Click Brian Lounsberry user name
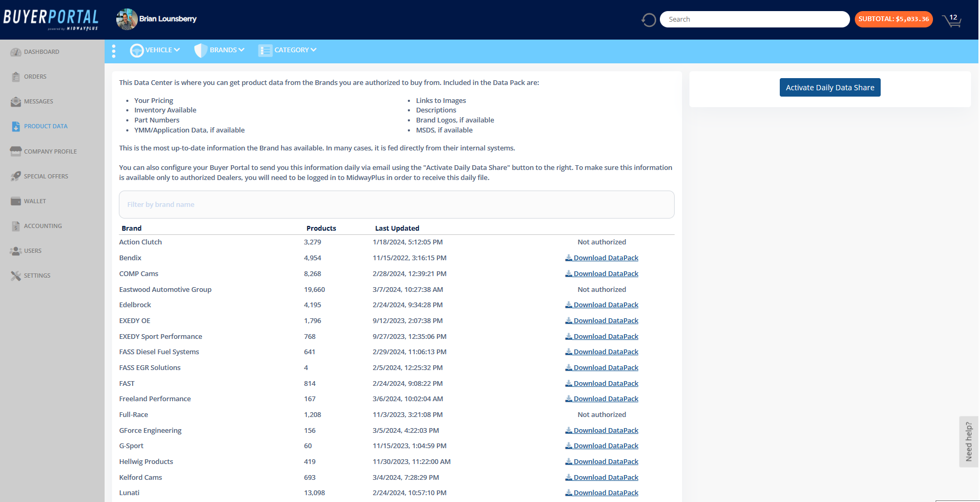The image size is (980, 502). tap(168, 19)
